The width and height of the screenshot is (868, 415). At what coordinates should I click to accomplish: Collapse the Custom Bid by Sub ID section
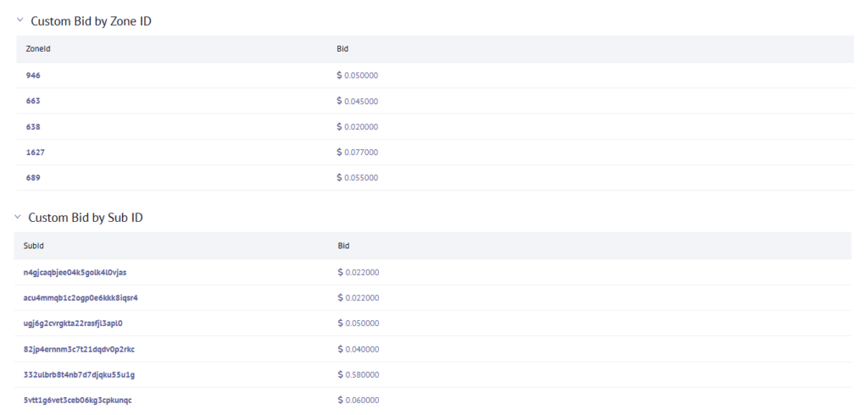coord(18,217)
